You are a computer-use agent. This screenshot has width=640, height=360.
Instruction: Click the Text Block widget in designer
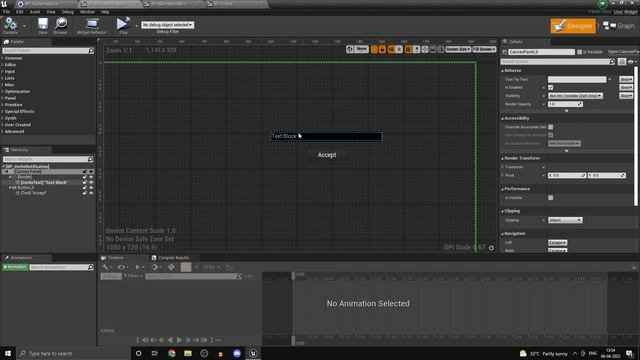click(326, 136)
